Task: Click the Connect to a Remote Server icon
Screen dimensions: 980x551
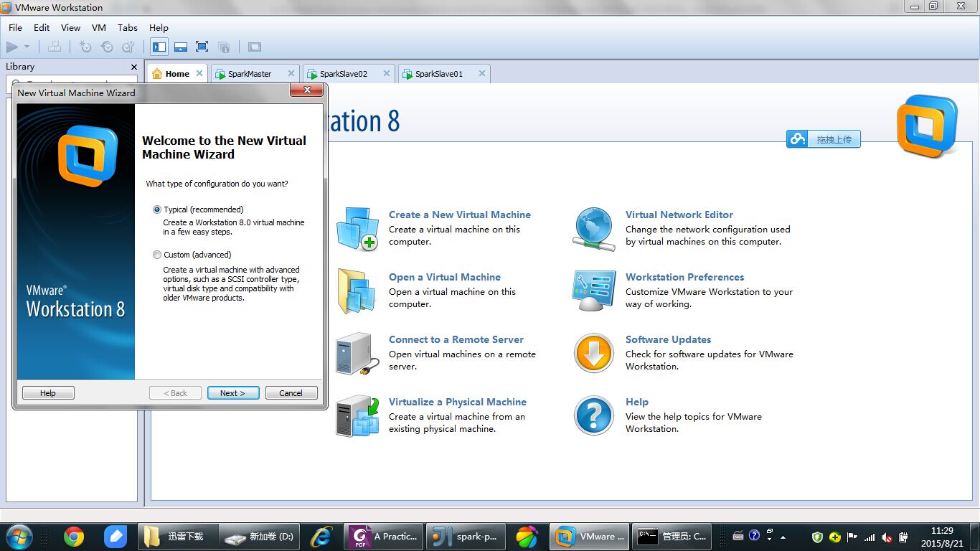Action: coord(357,354)
